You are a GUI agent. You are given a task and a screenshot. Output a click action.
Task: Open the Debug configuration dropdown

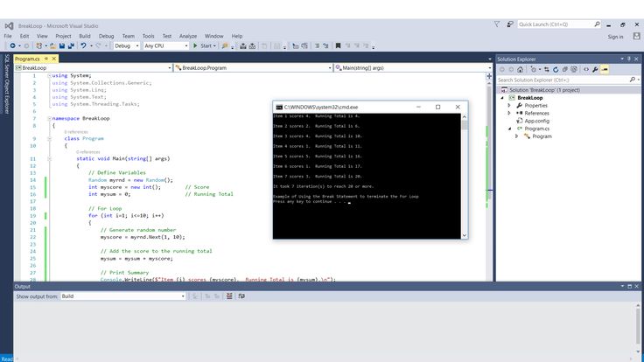click(126, 45)
